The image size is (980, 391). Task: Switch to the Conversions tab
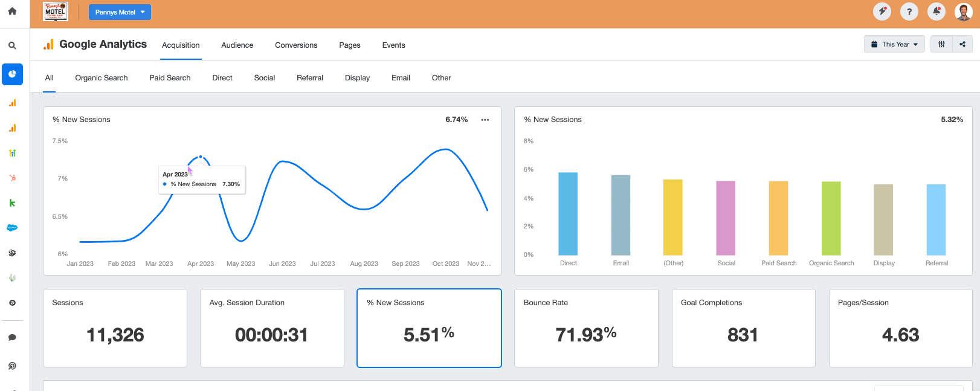coord(296,45)
